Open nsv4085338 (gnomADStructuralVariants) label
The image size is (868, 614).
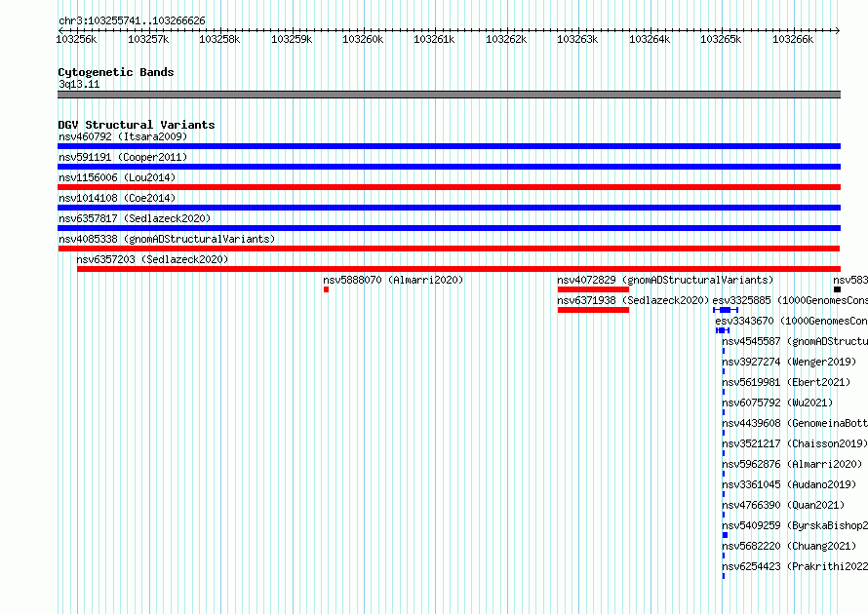tap(167, 239)
